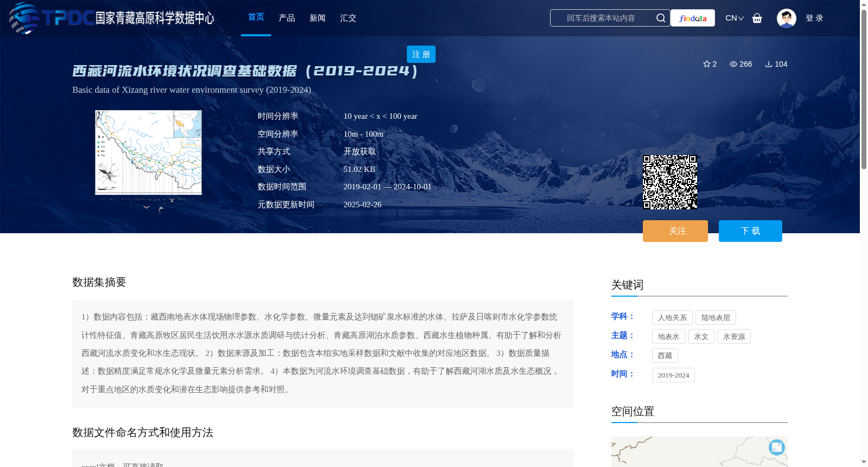Click the scrollbar up arrow
Screen dimensions: 868x467
(864, 4)
